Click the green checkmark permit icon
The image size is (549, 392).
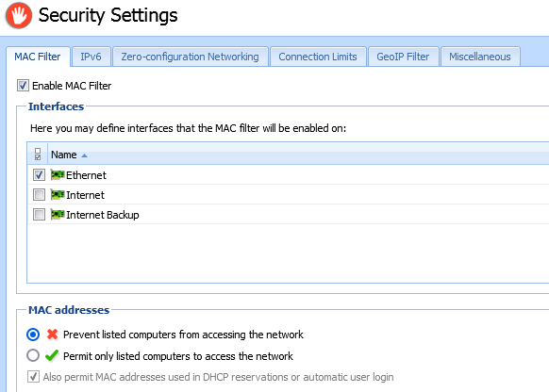52,355
